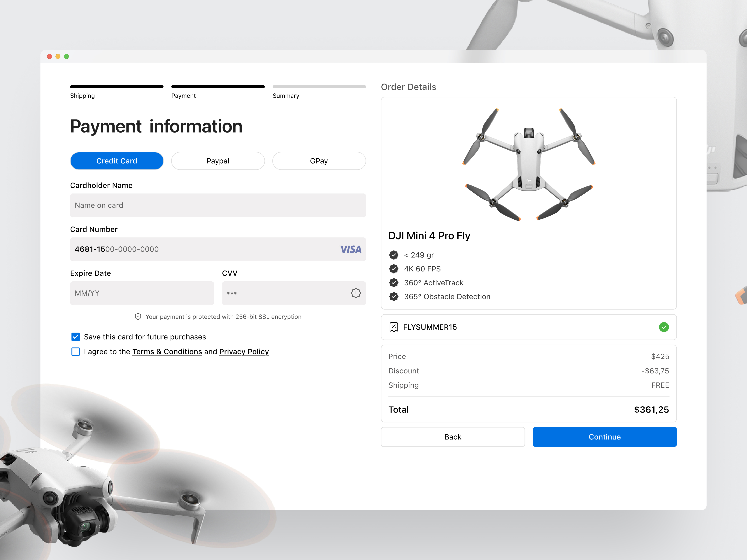Switch to the Paypal payment option
The width and height of the screenshot is (747, 560).
(218, 161)
